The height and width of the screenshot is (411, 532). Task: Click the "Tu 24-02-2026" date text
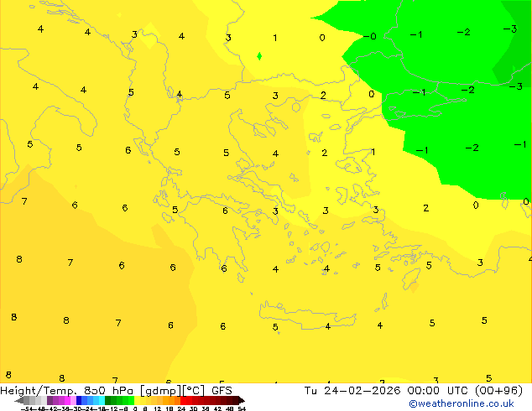coord(344,391)
